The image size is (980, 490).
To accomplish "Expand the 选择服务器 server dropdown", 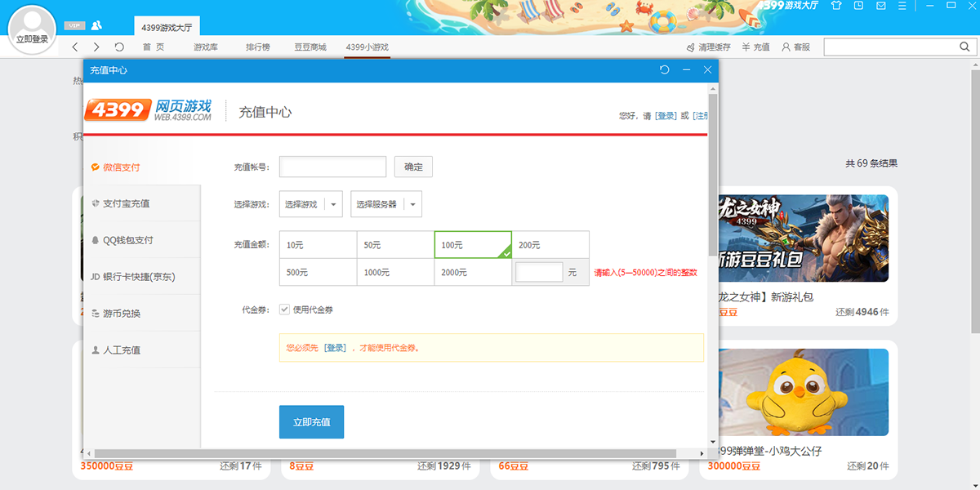I will point(385,203).
